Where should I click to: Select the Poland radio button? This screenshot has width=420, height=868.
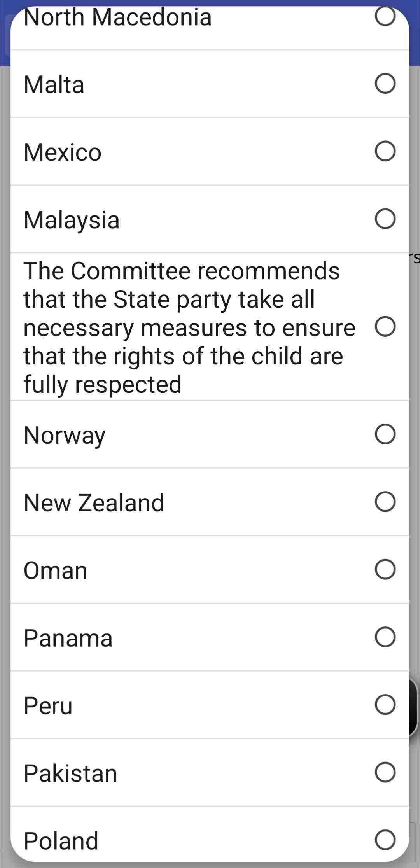[x=385, y=840]
